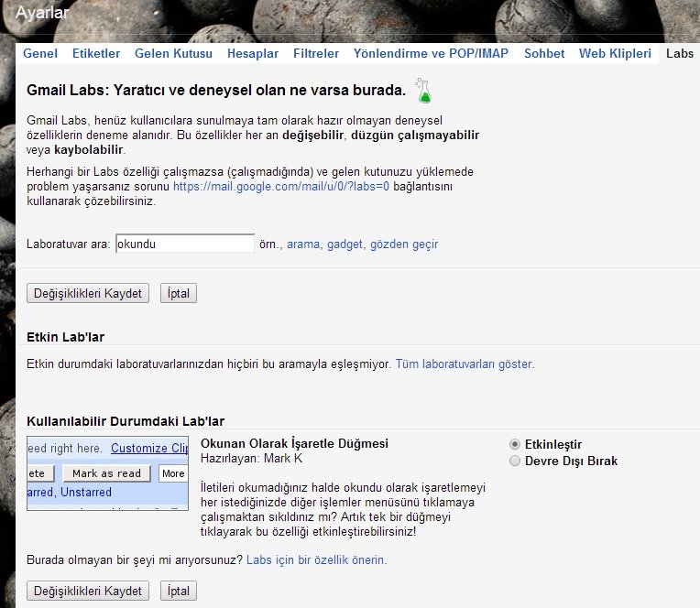Click the green Labs flask icon

(423, 91)
